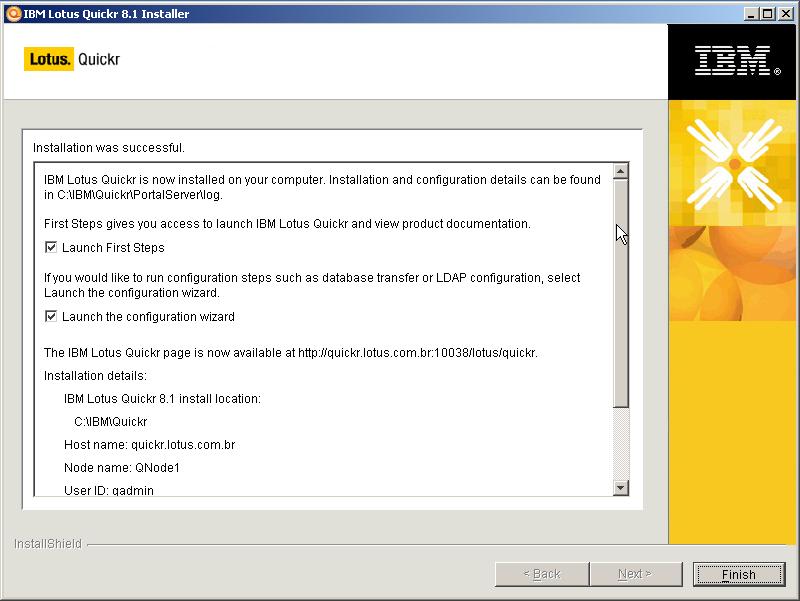The image size is (800, 601).
Task: Click the 'Node name: QNode1' line
Action: [121, 468]
